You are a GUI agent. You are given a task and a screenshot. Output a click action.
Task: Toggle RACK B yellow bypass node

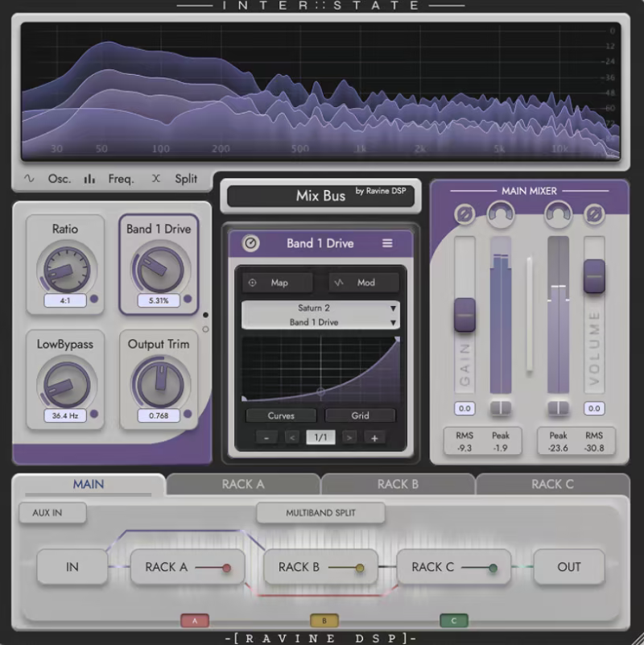pyautogui.click(x=360, y=568)
